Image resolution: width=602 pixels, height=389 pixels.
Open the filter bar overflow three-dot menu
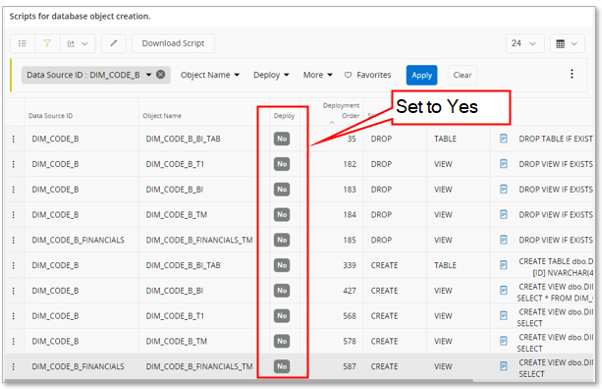(x=572, y=74)
